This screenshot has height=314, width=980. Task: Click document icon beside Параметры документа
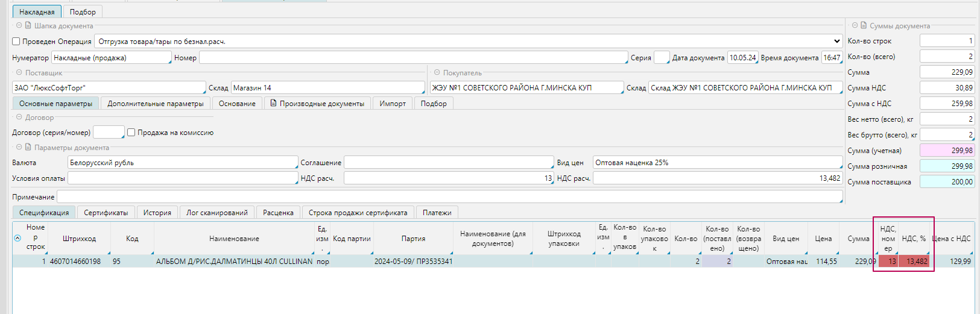click(28, 147)
